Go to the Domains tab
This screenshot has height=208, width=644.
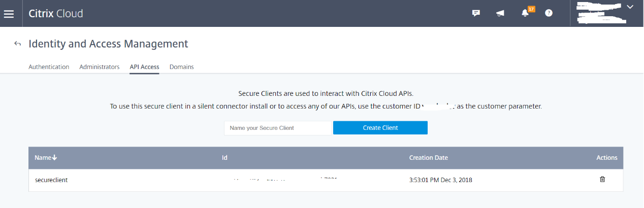click(x=181, y=67)
